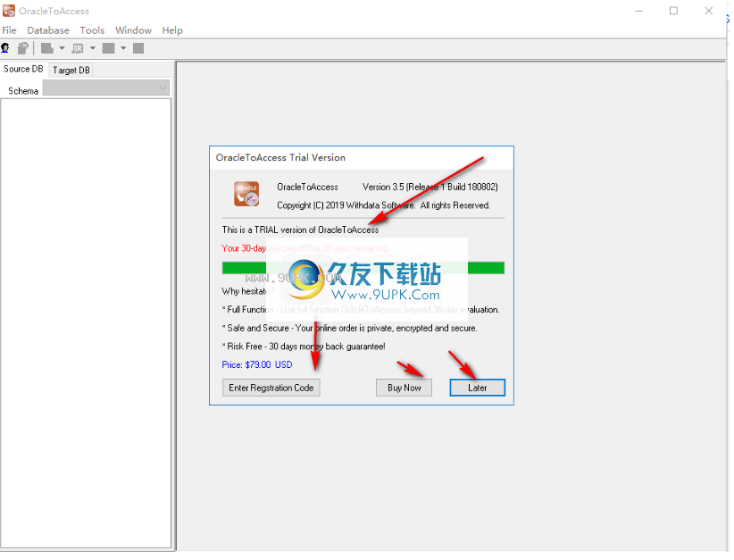Open the Window menu
The width and height of the screenshot is (734, 560).
point(133,30)
